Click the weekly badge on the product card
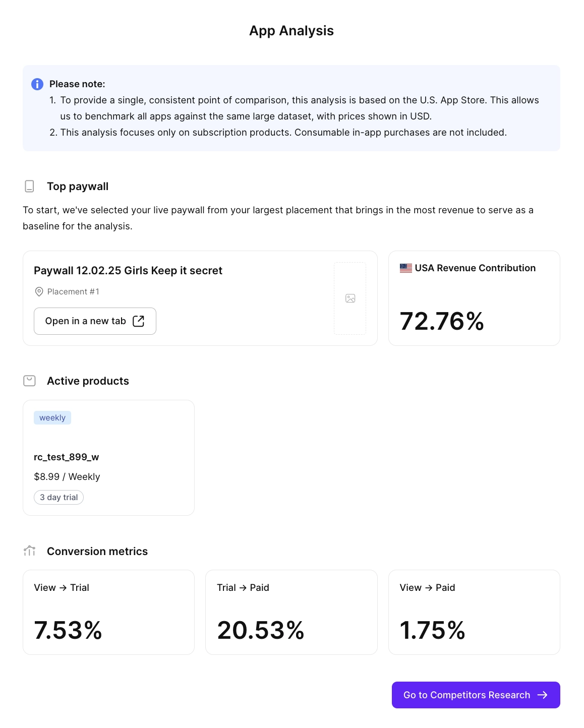This screenshot has height=728, width=584. click(x=52, y=417)
